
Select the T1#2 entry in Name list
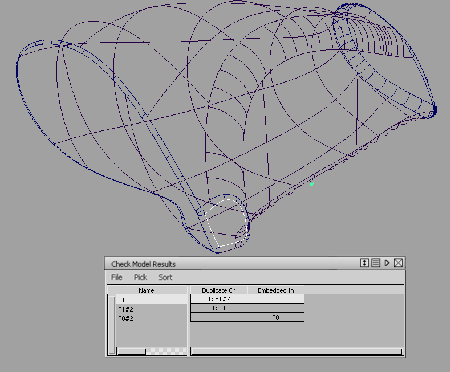point(126,309)
